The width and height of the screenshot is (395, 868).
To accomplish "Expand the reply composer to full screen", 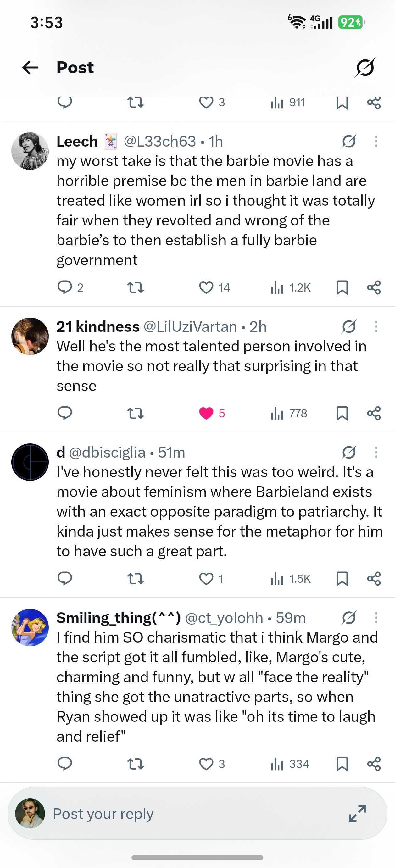I will [x=358, y=813].
